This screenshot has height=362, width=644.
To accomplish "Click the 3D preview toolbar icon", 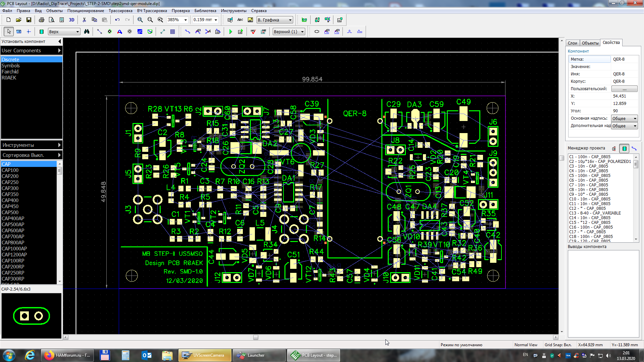I will click(x=71, y=20).
